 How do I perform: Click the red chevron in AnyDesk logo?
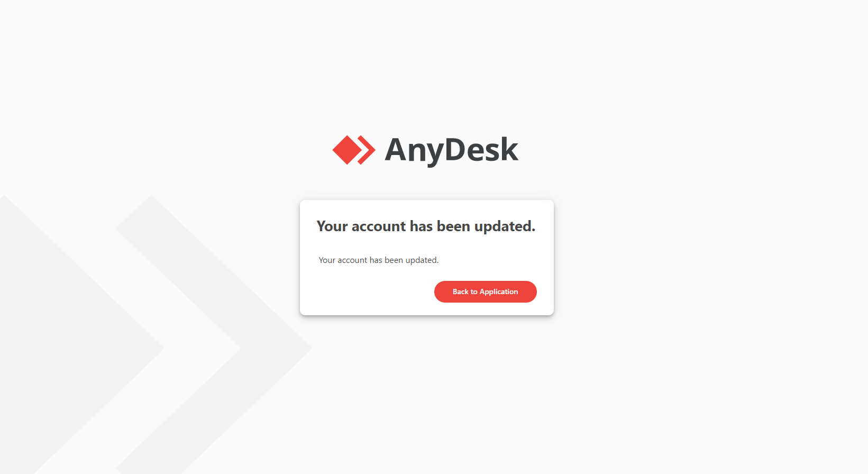[366, 150]
